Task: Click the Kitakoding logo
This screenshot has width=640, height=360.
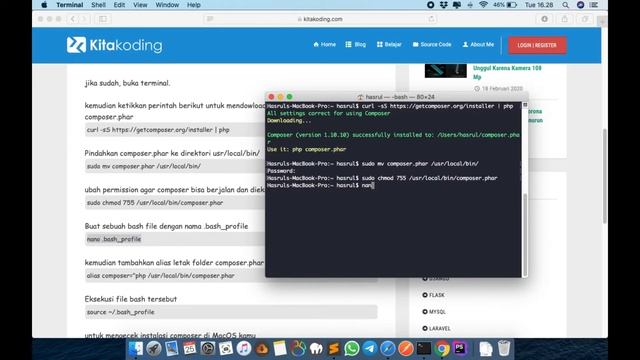Action: pyautogui.click(x=114, y=45)
